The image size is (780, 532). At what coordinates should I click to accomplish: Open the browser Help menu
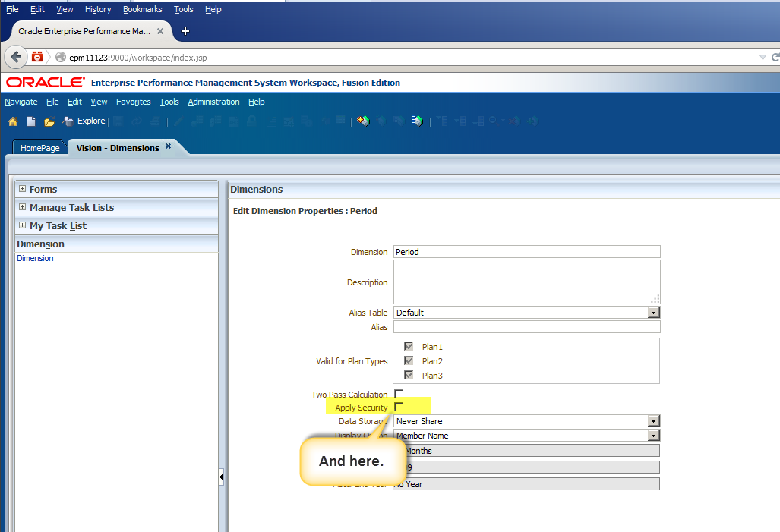213,9
